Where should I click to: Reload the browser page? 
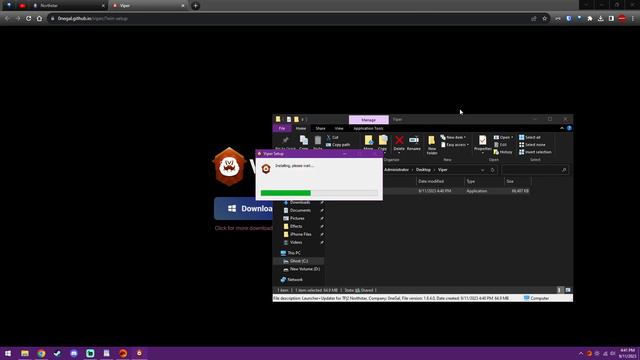point(29,18)
